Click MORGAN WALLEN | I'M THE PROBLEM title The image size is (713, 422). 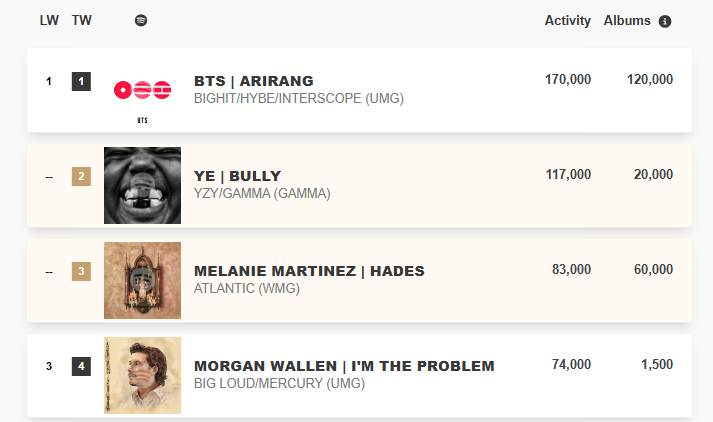344,366
